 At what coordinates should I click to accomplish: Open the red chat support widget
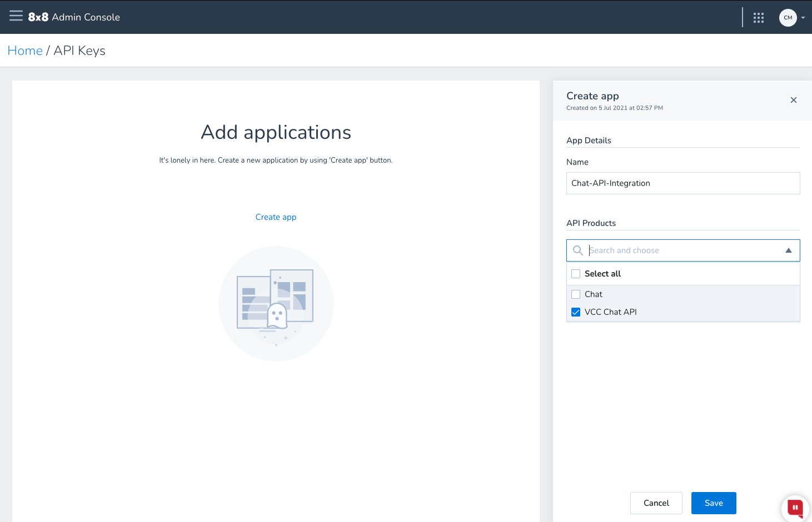(795, 507)
